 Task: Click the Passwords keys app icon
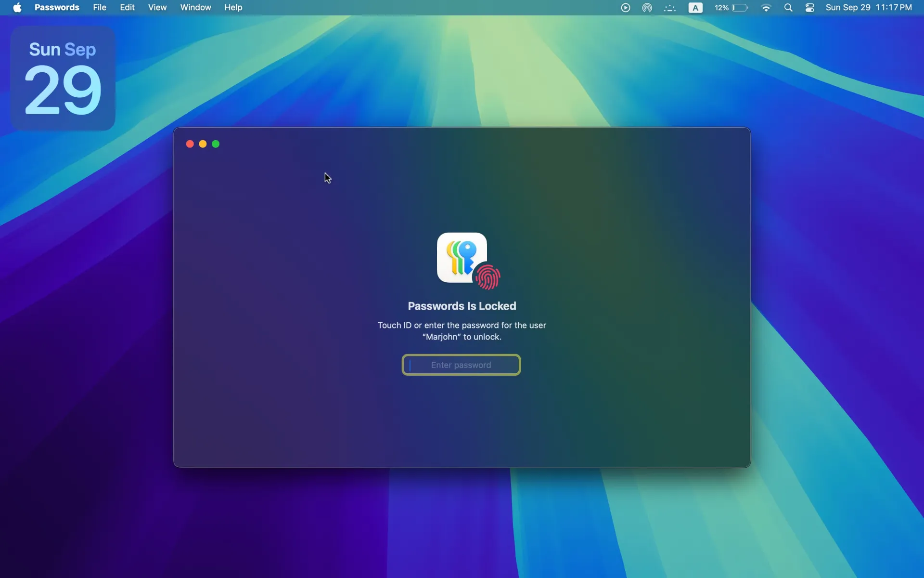click(461, 258)
